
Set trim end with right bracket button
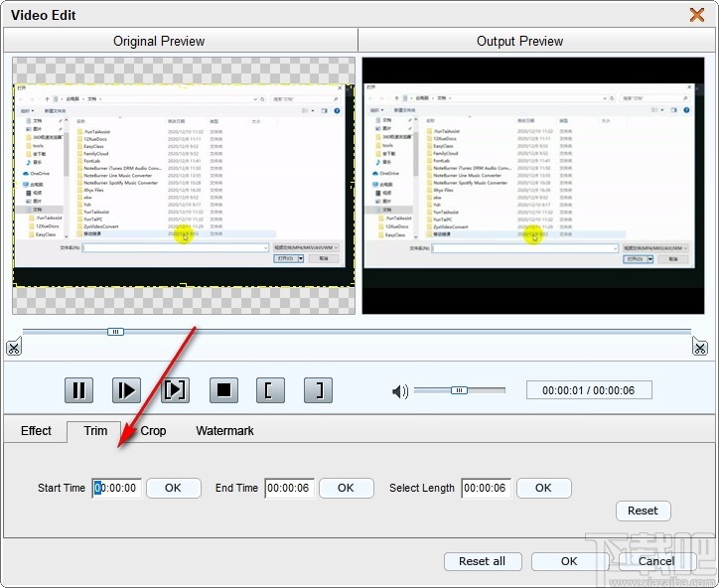point(318,390)
